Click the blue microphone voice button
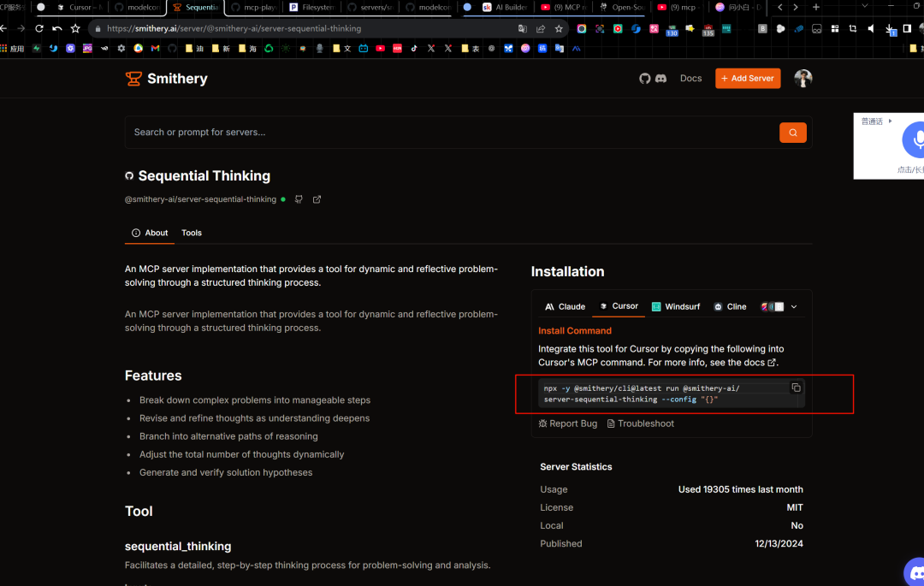924x586 pixels. tap(915, 139)
